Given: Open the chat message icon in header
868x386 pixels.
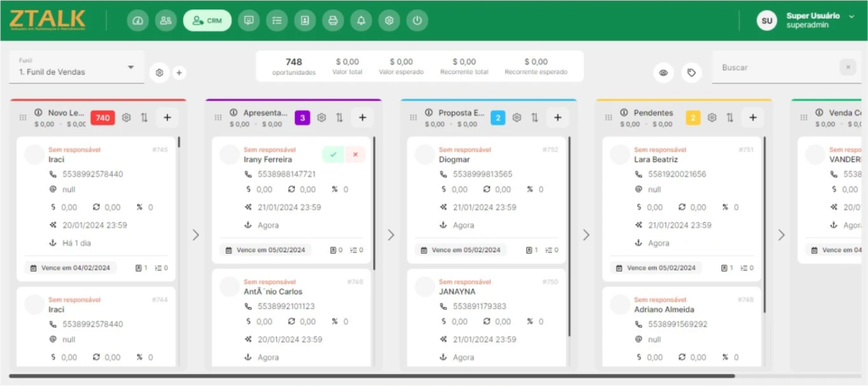Looking at the screenshot, I should [249, 20].
